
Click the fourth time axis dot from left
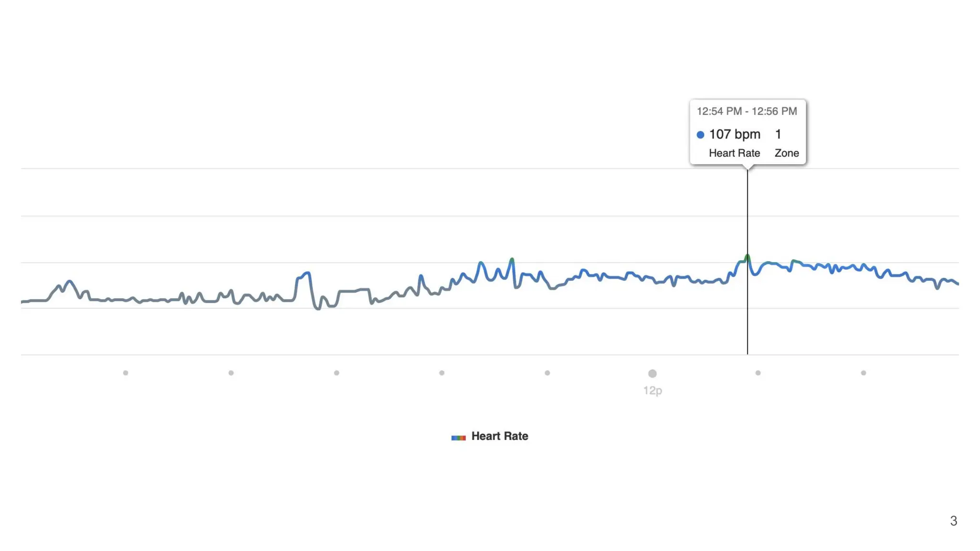(442, 373)
